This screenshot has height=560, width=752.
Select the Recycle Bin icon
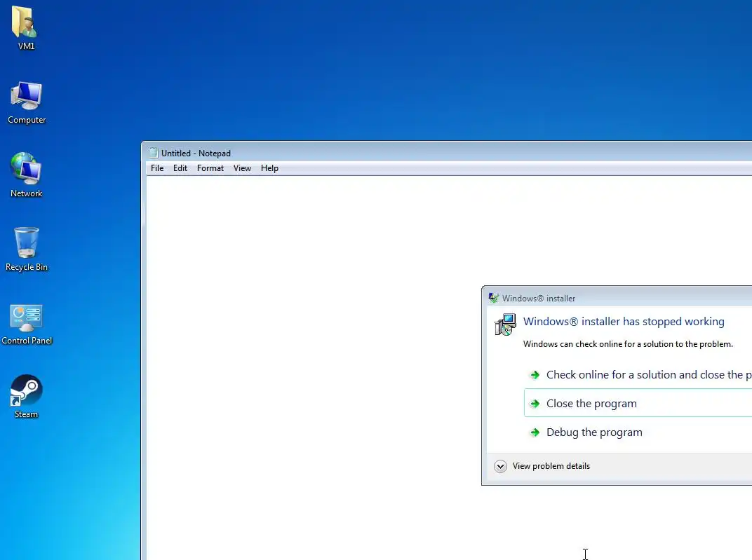(27, 249)
